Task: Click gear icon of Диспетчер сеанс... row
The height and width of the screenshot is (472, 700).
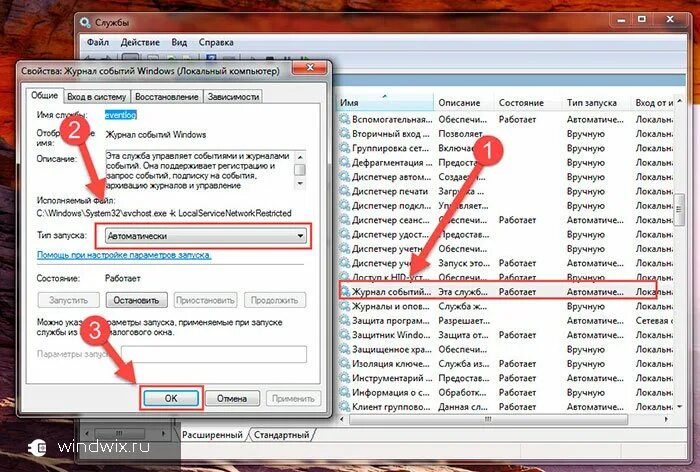Action: pos(344,220)
